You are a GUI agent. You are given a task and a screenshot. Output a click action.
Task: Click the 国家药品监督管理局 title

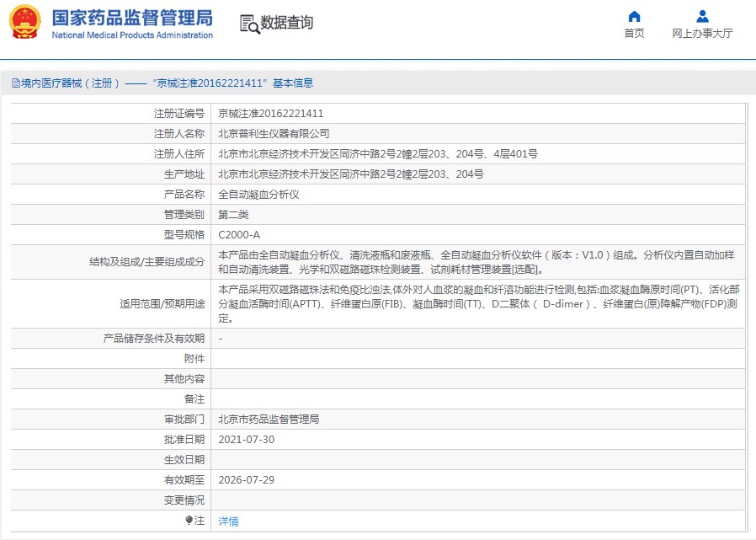point(132,19)
